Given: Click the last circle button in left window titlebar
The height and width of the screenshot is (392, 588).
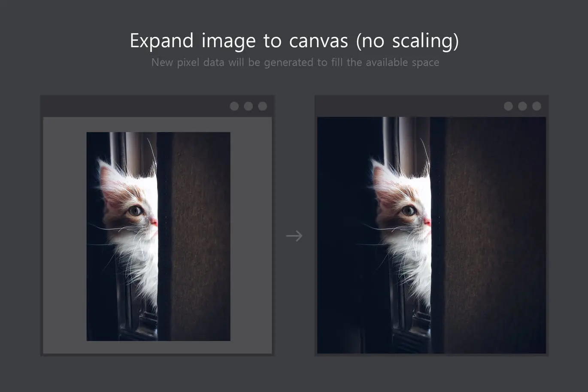Looking at the screenshot, I should (263, 106).
